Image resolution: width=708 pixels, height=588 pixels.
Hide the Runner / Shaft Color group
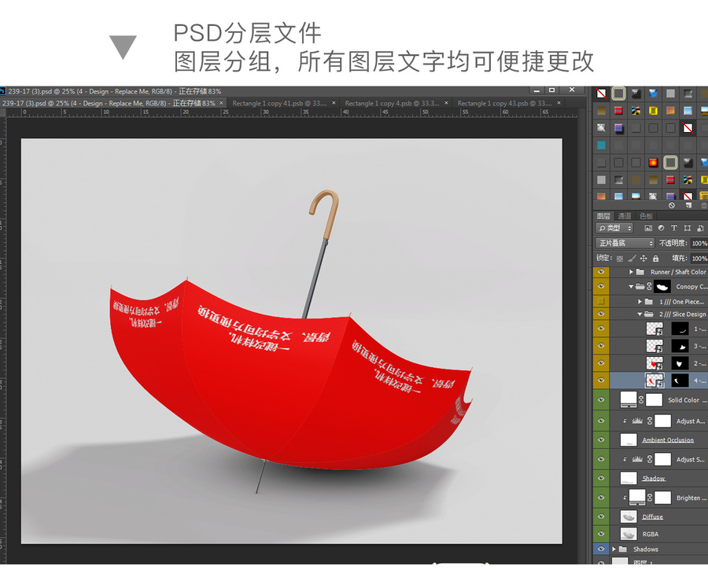[x=601, y=272]
